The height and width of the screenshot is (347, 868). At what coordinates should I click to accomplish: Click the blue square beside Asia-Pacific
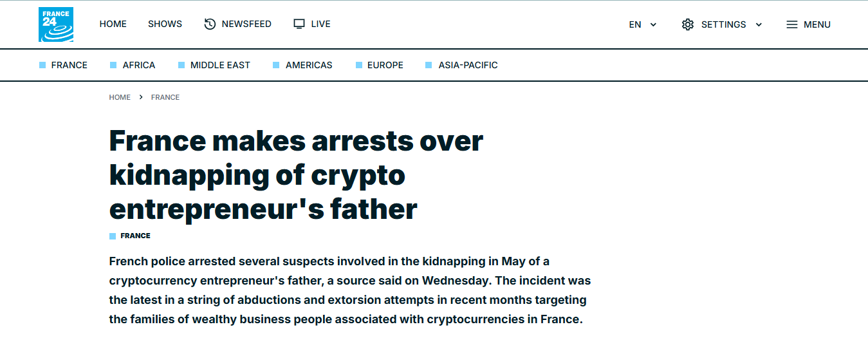[x=429, y=65]
